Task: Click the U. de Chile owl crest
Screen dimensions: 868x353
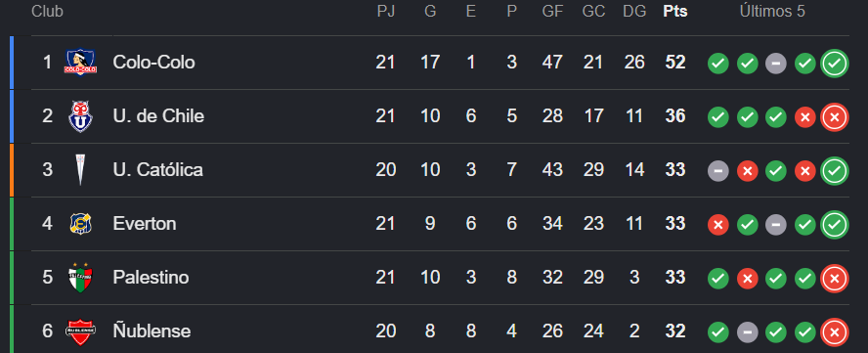Action: (80, 115)
